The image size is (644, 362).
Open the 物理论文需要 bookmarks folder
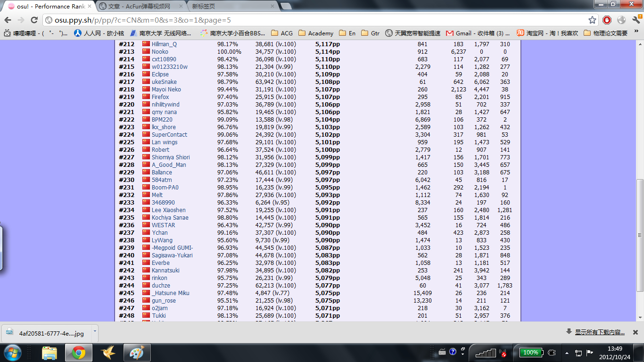(606, 33)
